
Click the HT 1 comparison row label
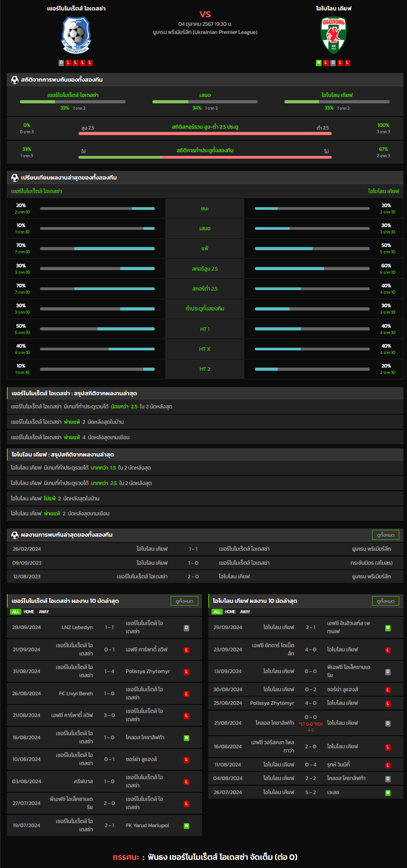click(x=205, y=329)
